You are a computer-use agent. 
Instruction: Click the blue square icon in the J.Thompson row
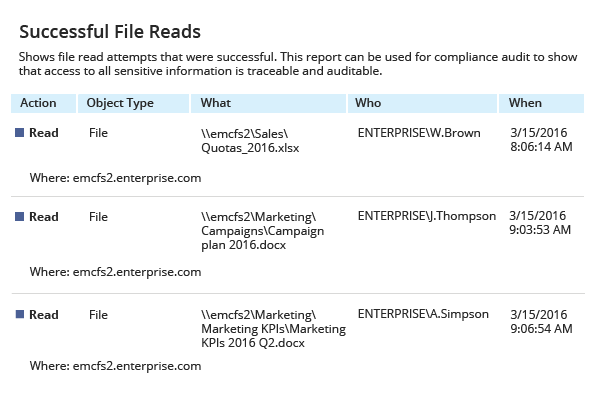pos(20,216)
